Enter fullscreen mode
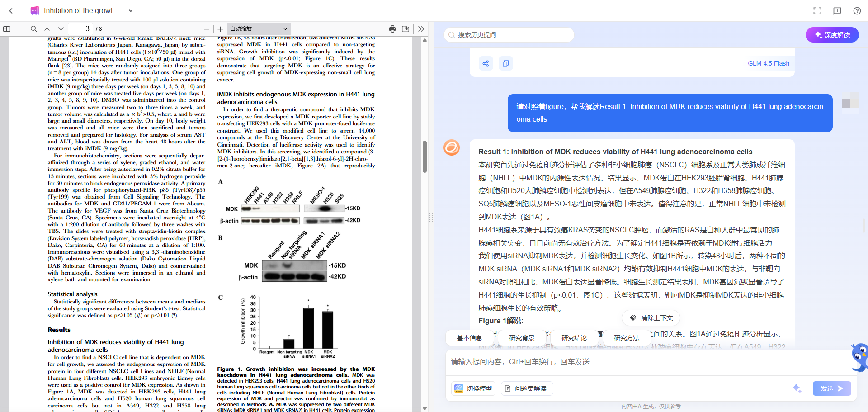Image resolution: width=868 pixels, height=412 pixels. (817, 11)
